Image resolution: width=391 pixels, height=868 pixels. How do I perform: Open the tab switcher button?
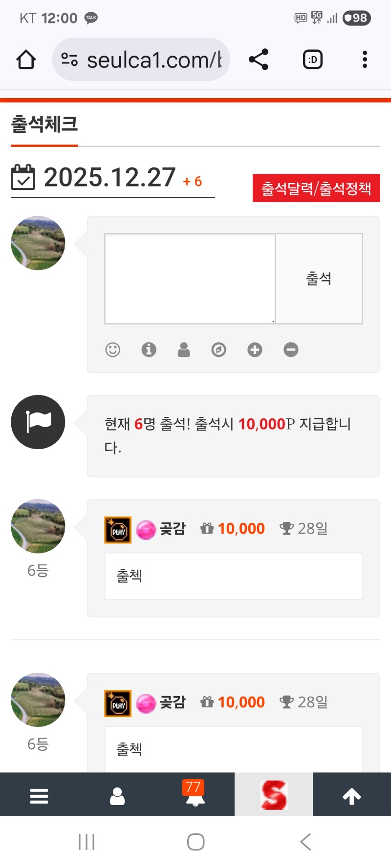click(x=313, y=60)
